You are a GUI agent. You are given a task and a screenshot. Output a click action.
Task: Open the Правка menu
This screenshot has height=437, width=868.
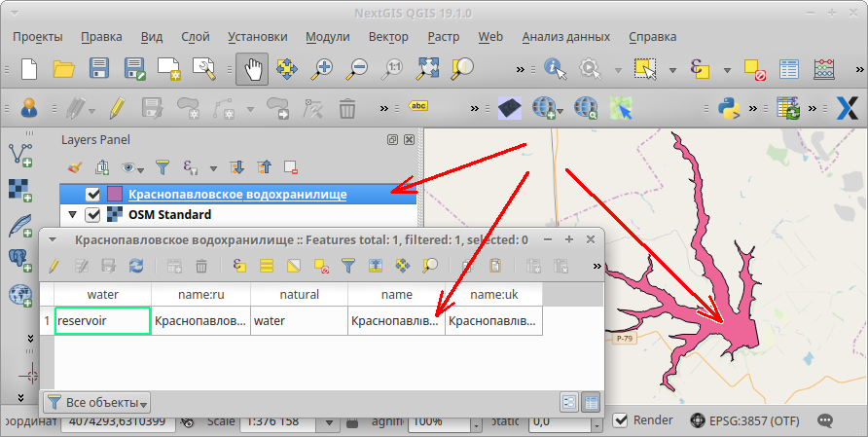point(101,37)
